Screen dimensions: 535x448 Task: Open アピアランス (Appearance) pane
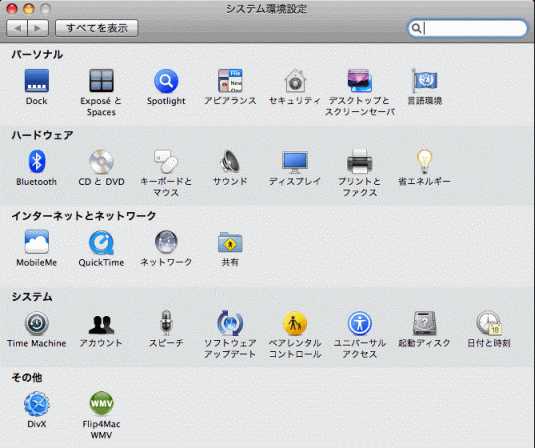tap(230, 81)
